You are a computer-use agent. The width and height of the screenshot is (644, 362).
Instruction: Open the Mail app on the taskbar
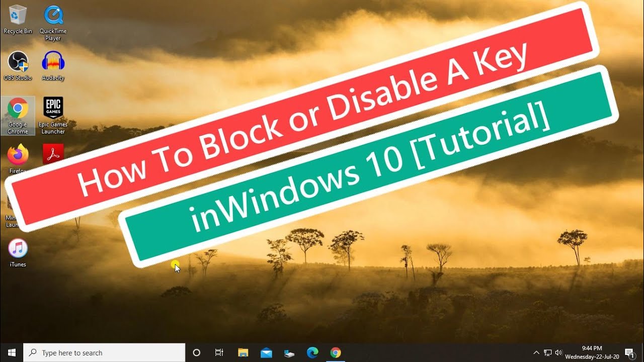(266, 353)
